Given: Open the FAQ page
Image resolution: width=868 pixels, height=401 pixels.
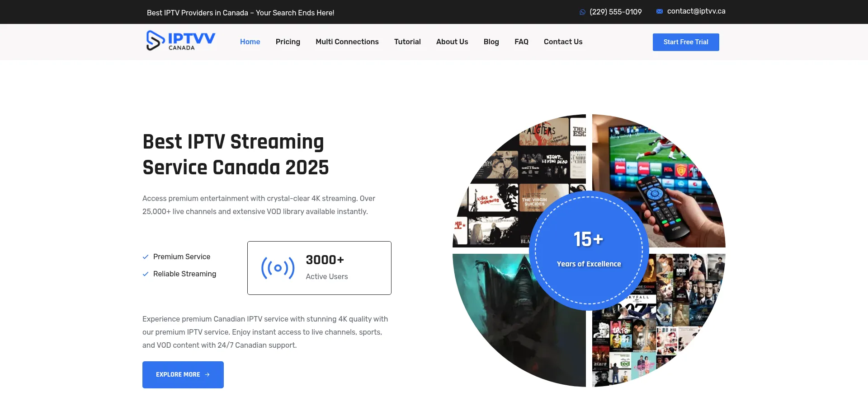Looking at the screenshot, I should (x=521, y=42).
